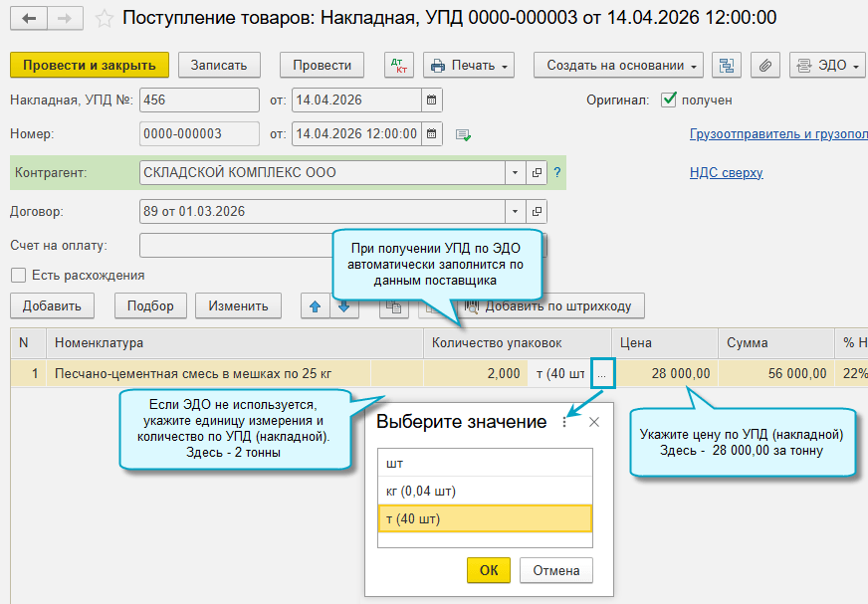Screen dimensions: 868x604
Task: Click unit cell т (40 шт in row
Action: coord(559,374)
